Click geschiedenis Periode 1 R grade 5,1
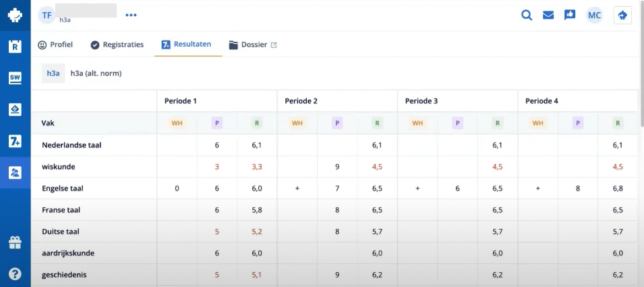This screenshot has height=287, width=644. click(x=257, y=275)
